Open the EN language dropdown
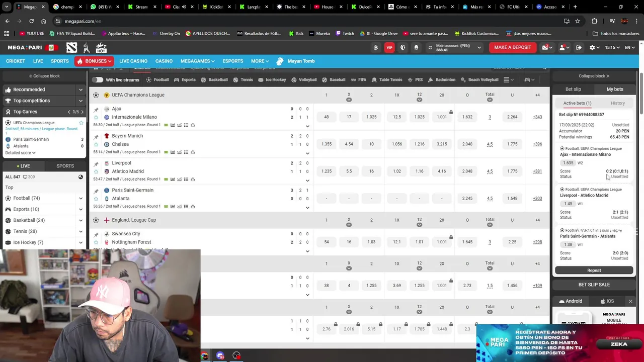 click(629, 47)
